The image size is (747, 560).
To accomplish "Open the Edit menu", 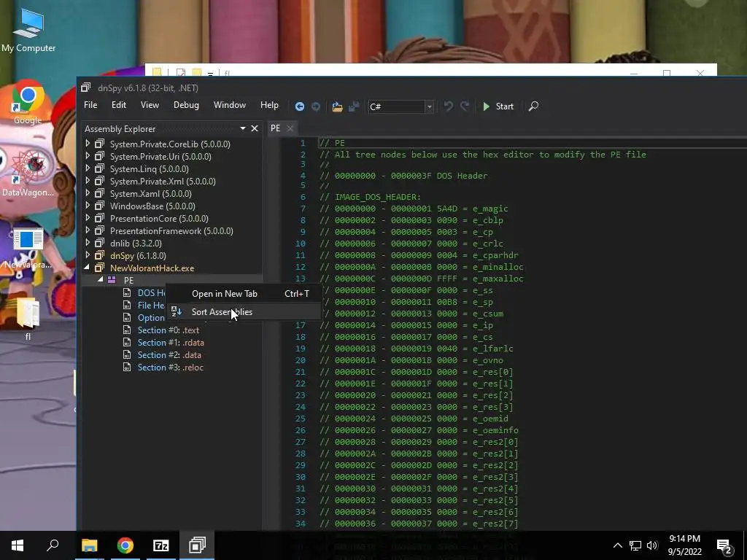I will [119, 105].
